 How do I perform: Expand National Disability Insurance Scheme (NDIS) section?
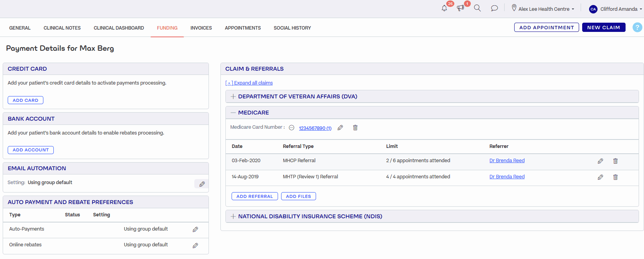(233, 216)
